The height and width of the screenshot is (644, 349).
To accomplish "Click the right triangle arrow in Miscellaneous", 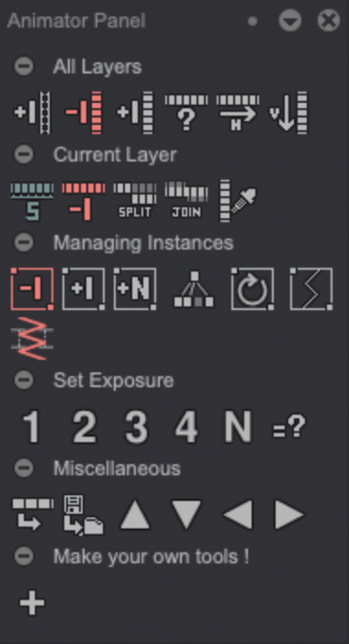I will pos(289,515).
